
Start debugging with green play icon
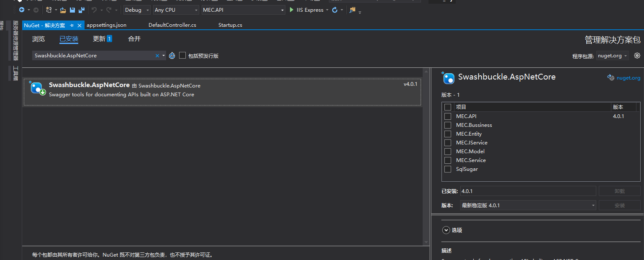click(x=292, y=10)
